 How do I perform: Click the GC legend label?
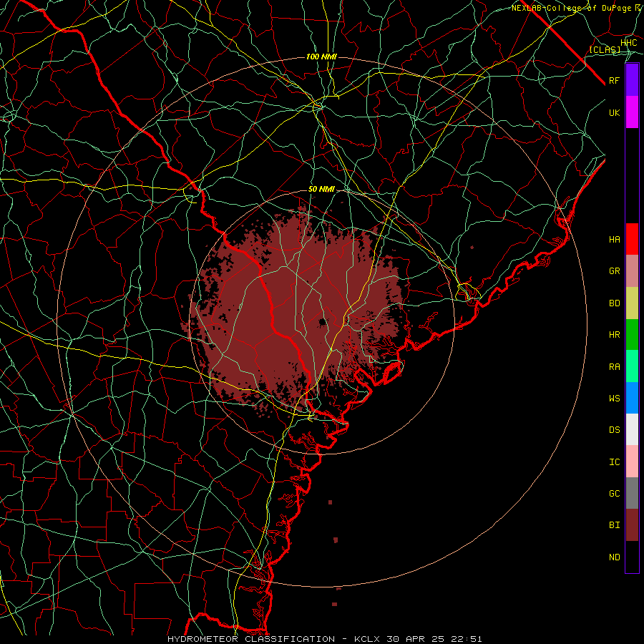coord(614,494)
